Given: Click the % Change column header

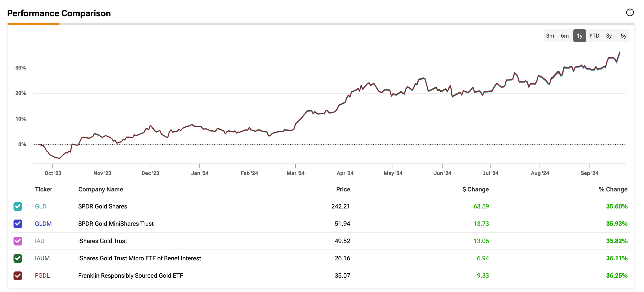Looking at the screenshot, I should coord(613,189).
